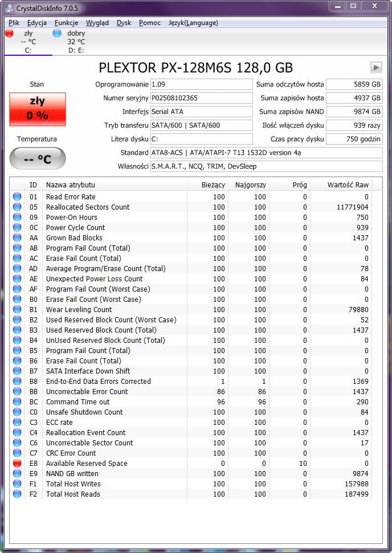Click the blue icon for CRC Error Count
The height and width of the screenshot is (553, 392).
click(17, 453)
